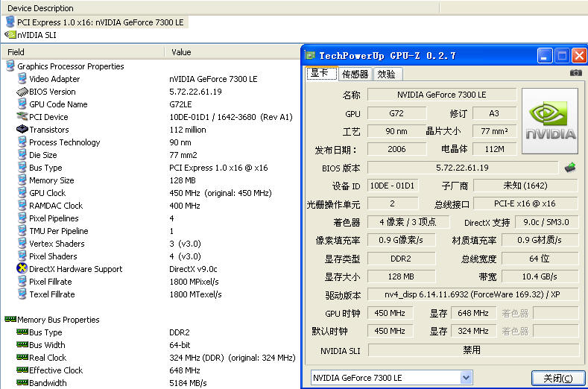
Task: Click the DirectX support field 9.0c / SM3.0
Action: click(546, 222)
